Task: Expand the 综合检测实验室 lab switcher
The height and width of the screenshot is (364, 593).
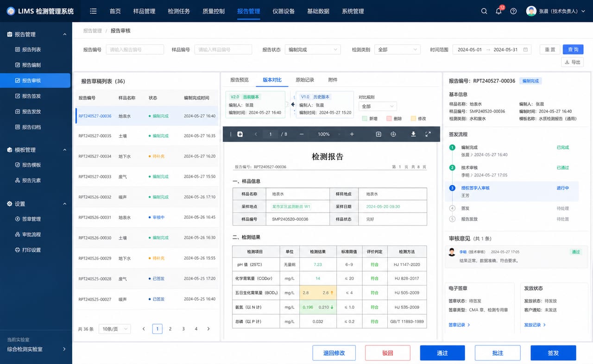Action: tap(64, 349)
